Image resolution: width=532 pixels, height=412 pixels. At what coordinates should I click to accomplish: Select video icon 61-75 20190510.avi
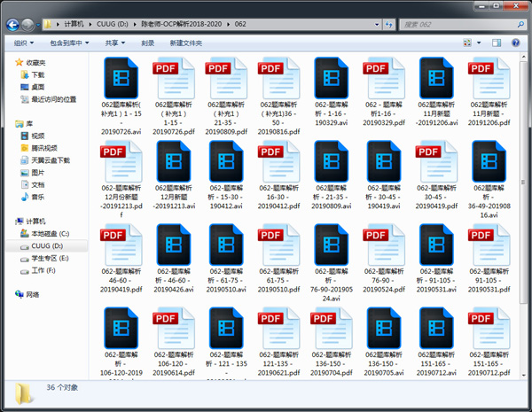point(226,245)
